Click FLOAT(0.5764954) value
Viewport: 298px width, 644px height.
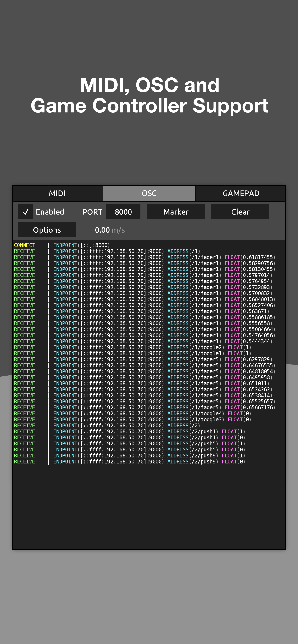pyautogui.click(x=248, y=281)
